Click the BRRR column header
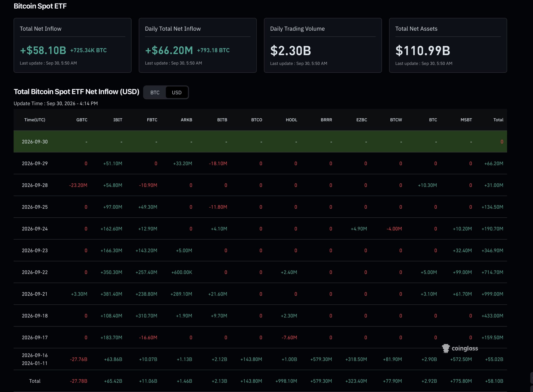533x392 pixels. click(x=326, y=120)
